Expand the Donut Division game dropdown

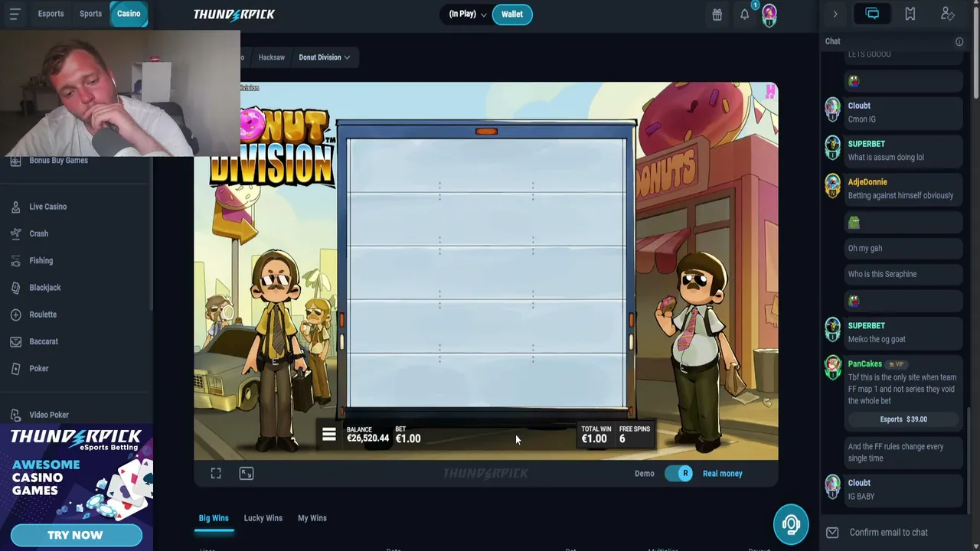coord(324,57)
